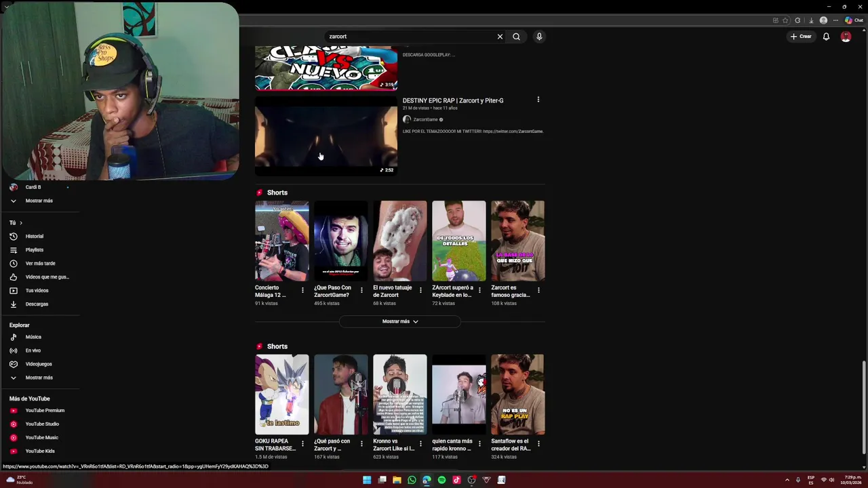Click the page vertical scrollbar thumb
The width and height of the screenshot is (868, 488).
(x=864, y=407)
